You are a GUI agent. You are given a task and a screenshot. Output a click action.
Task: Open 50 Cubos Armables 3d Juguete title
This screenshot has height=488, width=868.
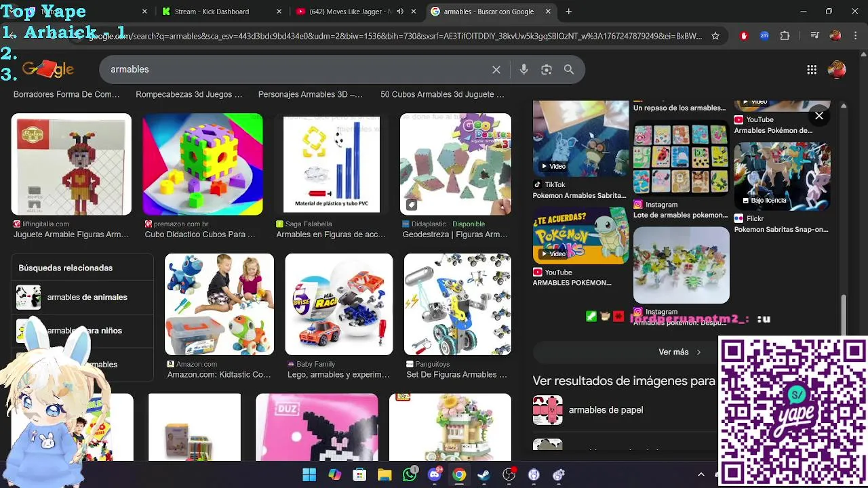coord(442,94)
